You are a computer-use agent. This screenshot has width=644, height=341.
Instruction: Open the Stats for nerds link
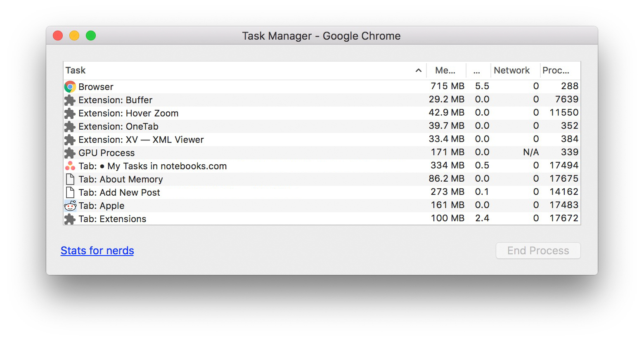tap(97, 251)
